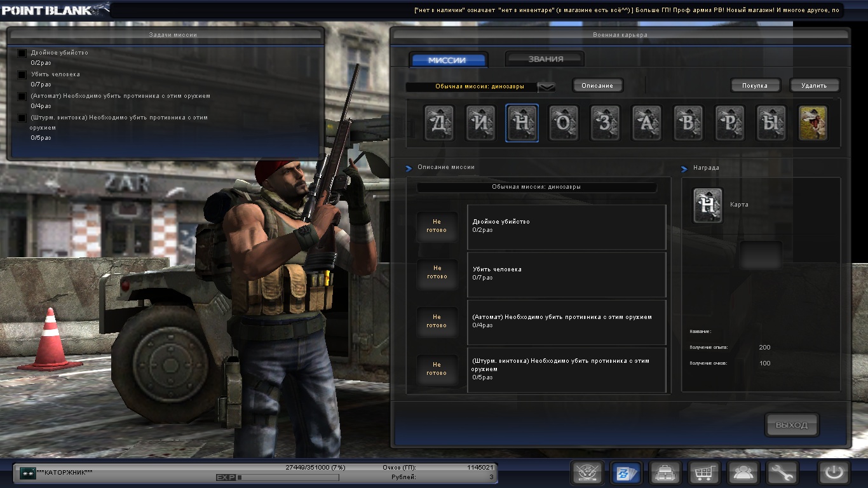
Task: Click the Покупка button
Action: pyautogui.click(x=754, y=85)
